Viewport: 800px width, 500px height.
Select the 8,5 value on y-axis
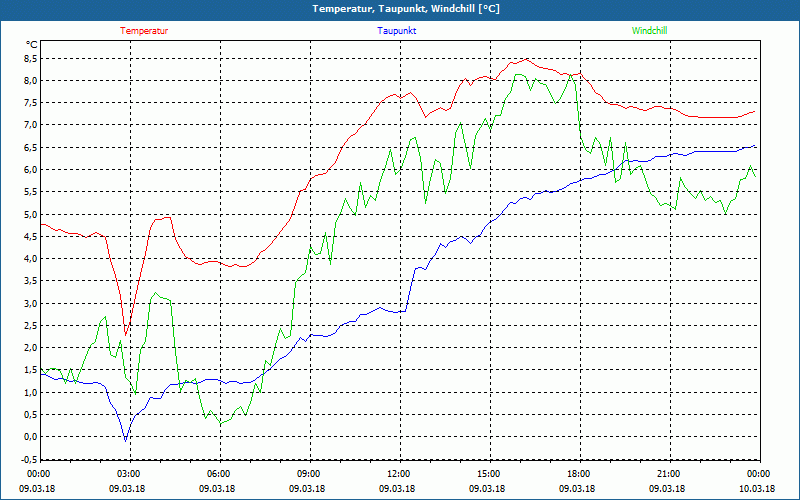(x=29, y=58)
